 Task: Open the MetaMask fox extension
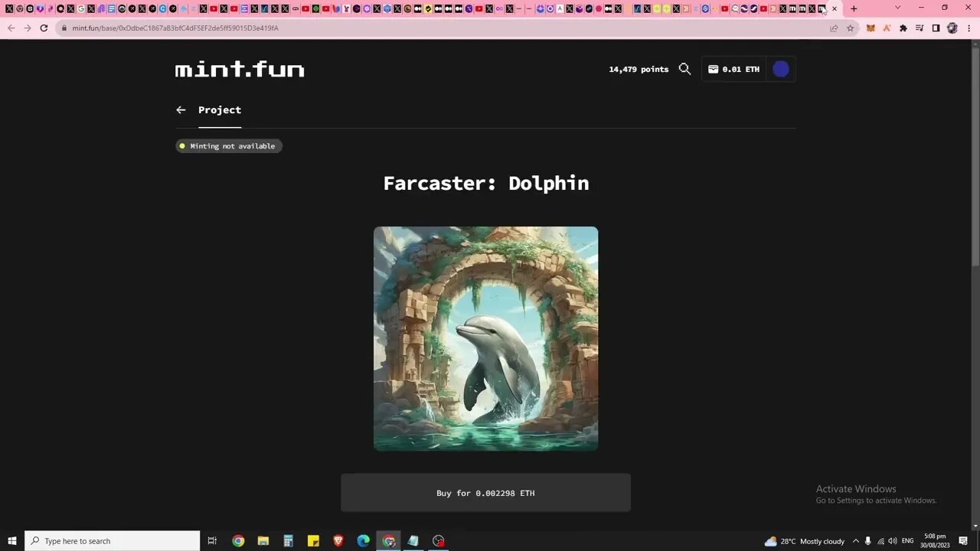tap(871, 28)
